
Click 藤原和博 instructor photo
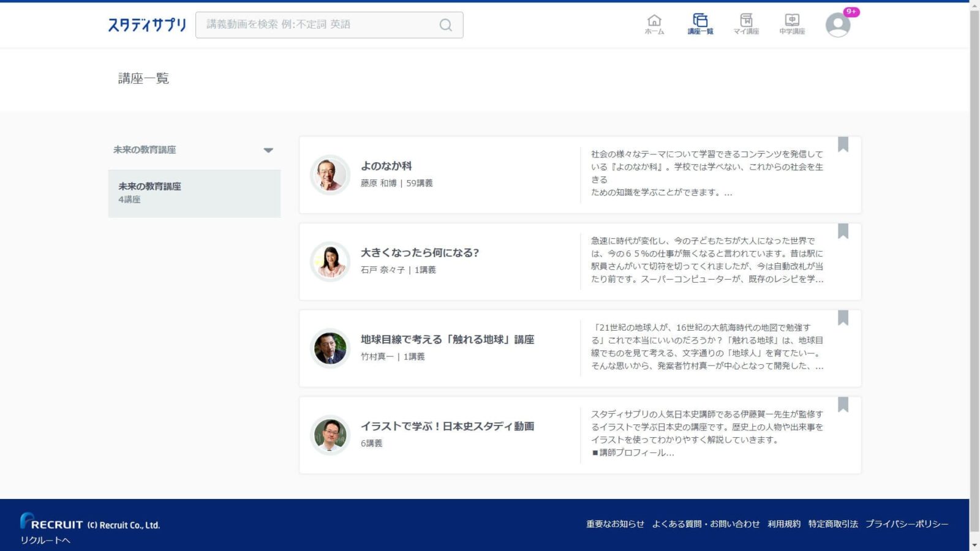tap(330, 174)
